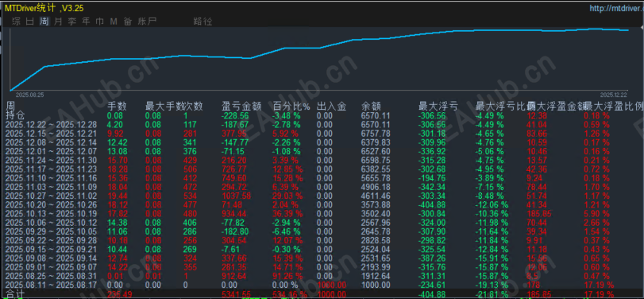Click the -19.13 % floating loss ratio

point(492,284)
